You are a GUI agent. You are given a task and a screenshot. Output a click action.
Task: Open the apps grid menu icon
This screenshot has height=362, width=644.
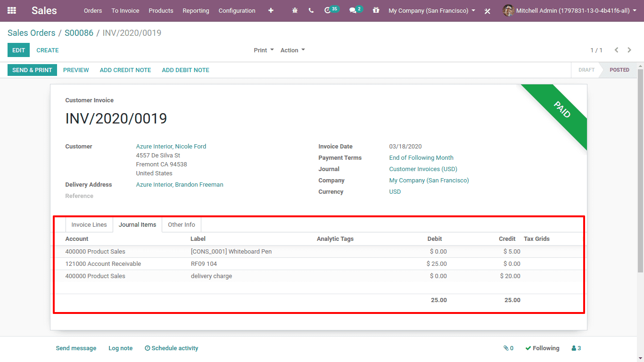click(12, 10)
